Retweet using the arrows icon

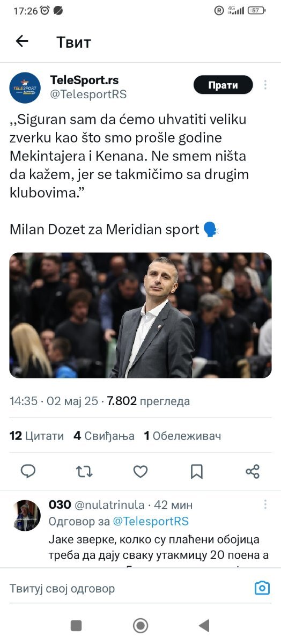pos(84,471)
